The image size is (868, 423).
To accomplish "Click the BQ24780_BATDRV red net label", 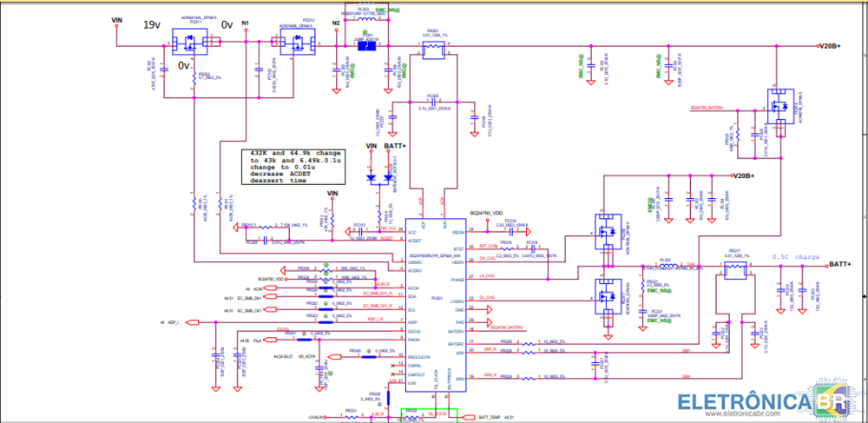I will (x=708, y=108).
